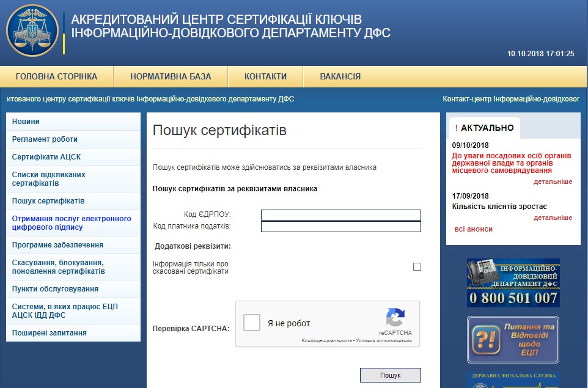Viewport: 588px width, 388px height.
Task: Open the 0 800 501 007 hotline banner
Action: 513,282
